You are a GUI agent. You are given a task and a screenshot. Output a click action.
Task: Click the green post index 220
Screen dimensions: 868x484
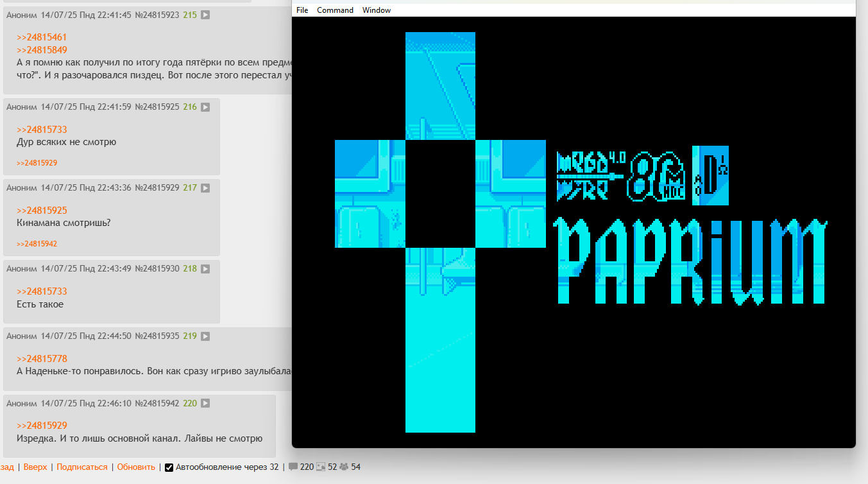[x=190, y=404]
